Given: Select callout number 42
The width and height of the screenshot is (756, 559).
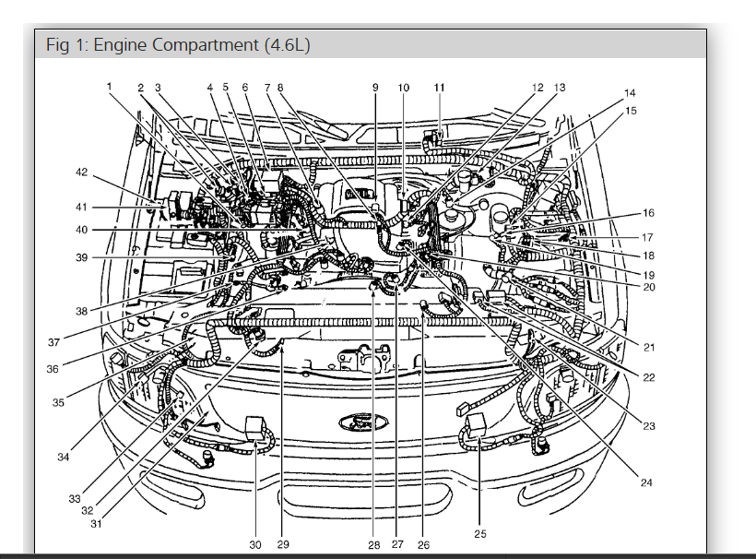Looking at the screenshot, I should point(82,172).
